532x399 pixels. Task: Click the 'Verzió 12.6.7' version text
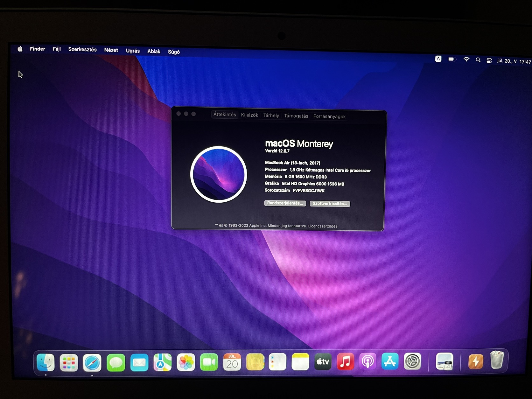277,151
